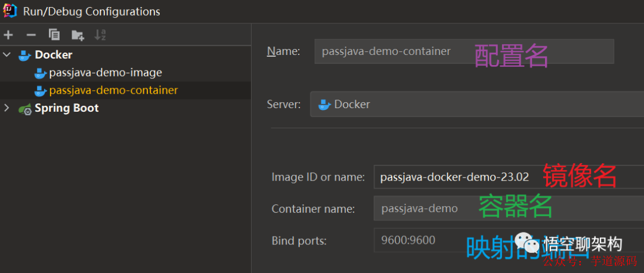
Task: Click the Image ID or name field
Action: [x=453, y=177]
